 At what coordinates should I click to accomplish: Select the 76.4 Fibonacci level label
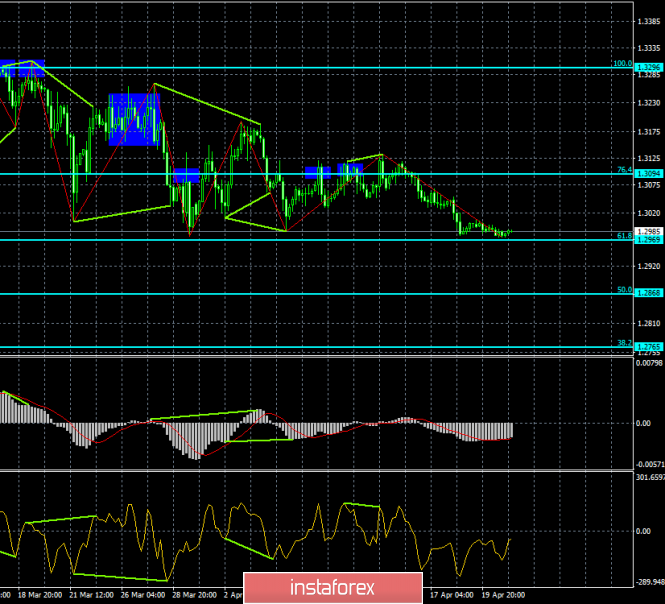(x=623, y=170)
